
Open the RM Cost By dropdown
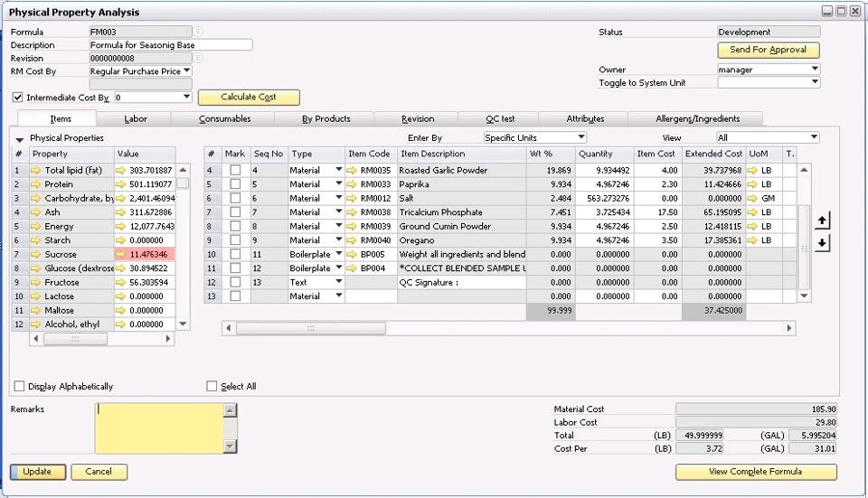click(x=186, y=70)
